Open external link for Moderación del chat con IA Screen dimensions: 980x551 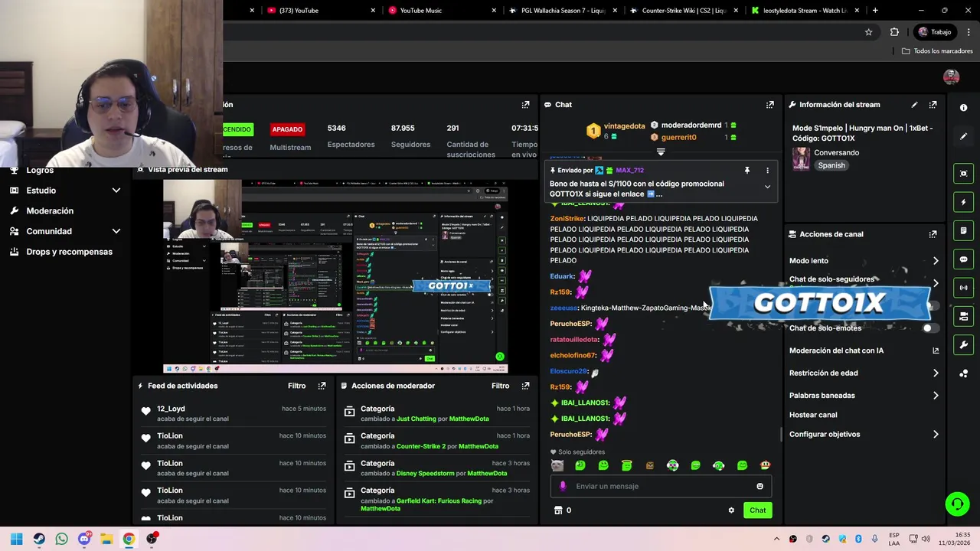tap(936, 350)
